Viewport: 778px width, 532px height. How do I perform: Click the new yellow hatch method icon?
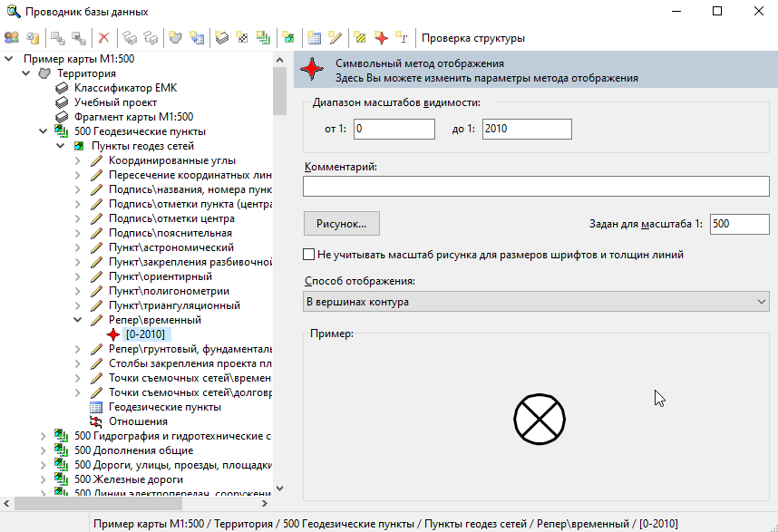tap(360, 38)
